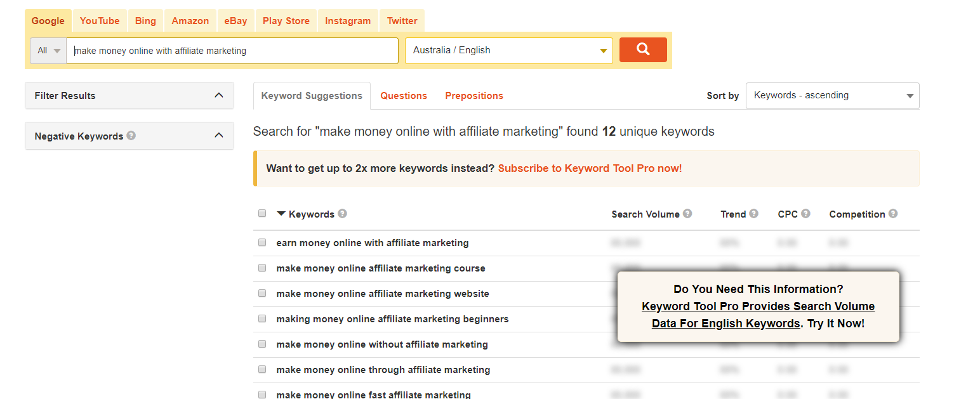The height and width of the screenshot is (399, 980).
Task: Collapse the Filter Results panel chevron
Action: click(219, 95)
